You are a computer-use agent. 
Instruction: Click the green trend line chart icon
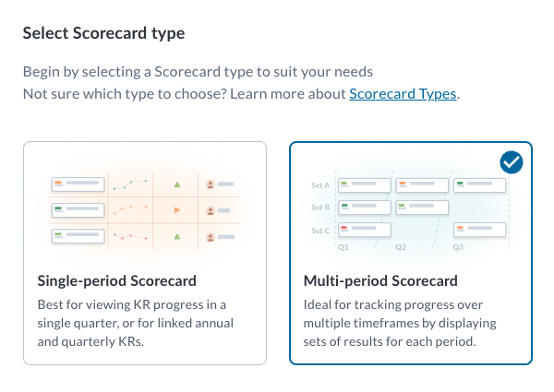point(130,184)
